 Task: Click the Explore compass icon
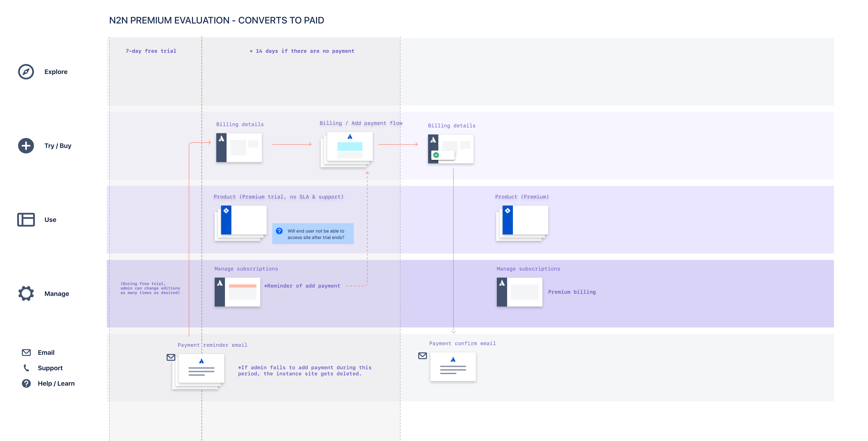click(26, 72)
